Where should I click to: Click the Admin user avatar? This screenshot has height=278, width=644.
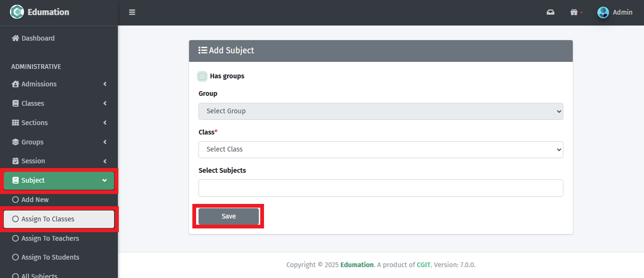603,12
